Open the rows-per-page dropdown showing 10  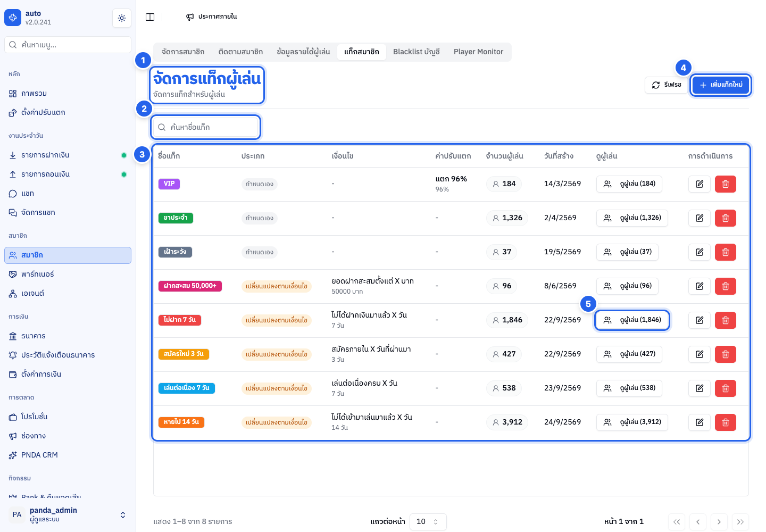[x=428, y=521]
